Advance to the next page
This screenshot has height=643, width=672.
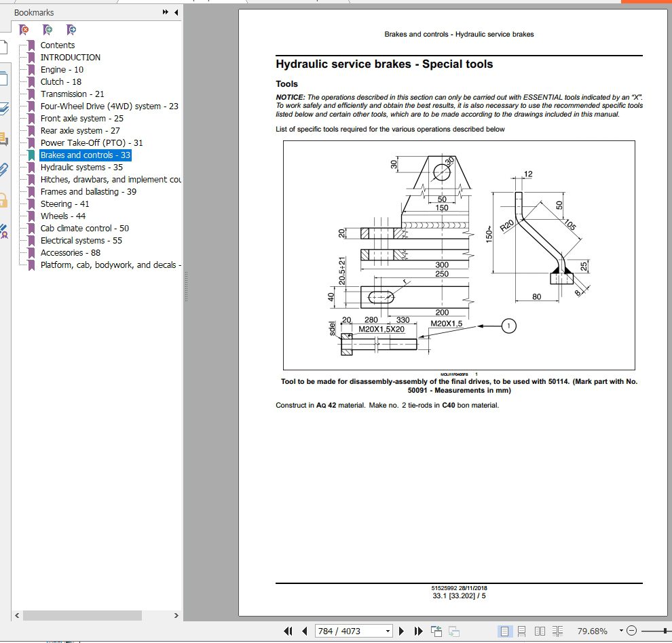pos(402,631)
